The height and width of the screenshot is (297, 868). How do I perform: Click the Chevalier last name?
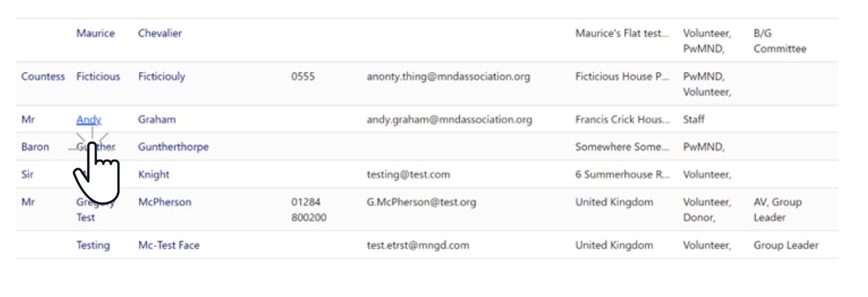pyautogui.click(x=160, y=33)
